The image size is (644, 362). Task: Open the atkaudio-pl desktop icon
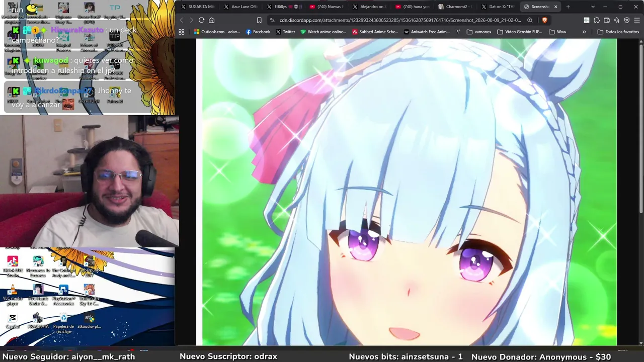89,321
